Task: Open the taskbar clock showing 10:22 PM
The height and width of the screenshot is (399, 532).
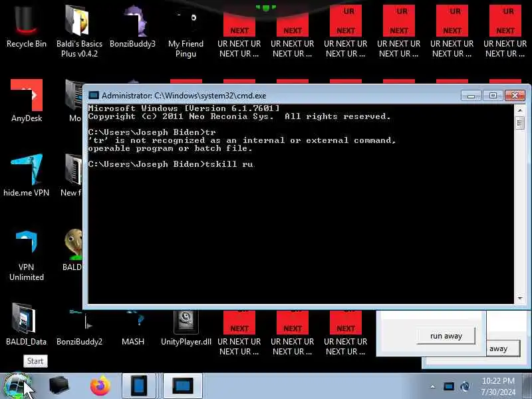Action: [498, 386]
